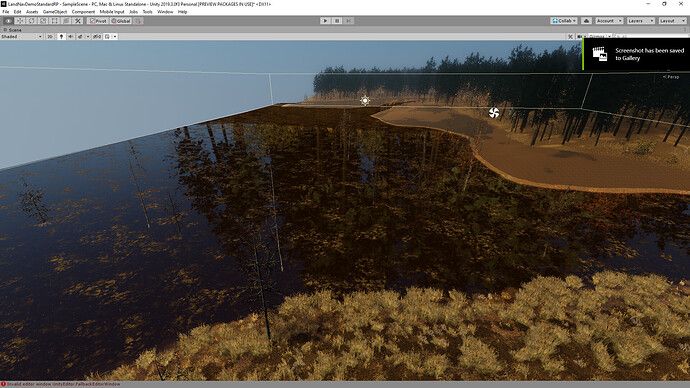Expand the grid settings dropdown arrow

point(115,37)
